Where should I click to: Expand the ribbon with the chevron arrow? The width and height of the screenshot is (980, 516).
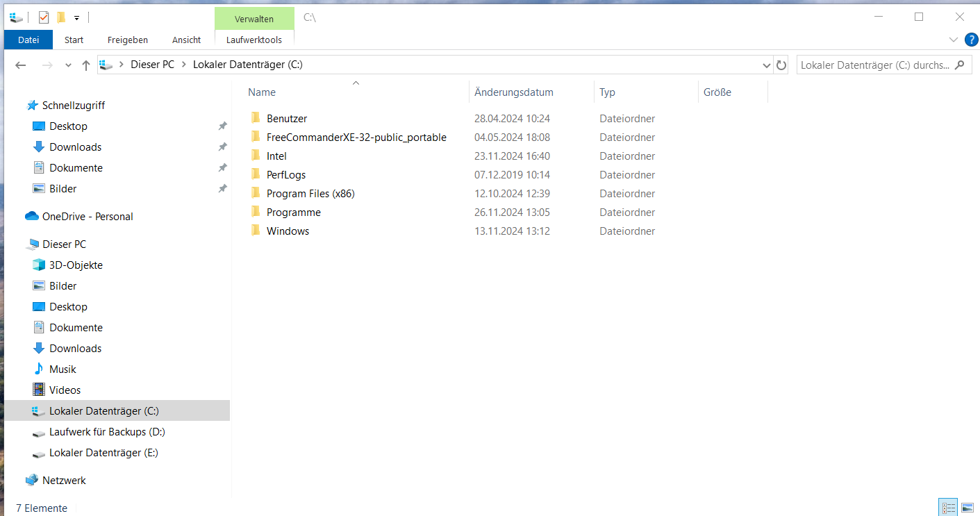tap(954, 40)
